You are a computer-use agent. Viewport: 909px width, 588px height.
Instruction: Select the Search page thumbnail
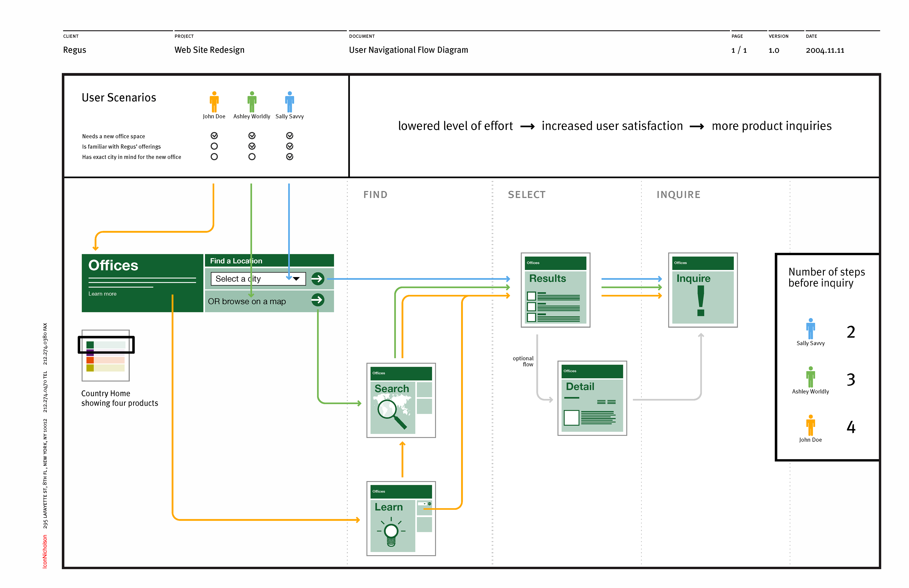401,400
